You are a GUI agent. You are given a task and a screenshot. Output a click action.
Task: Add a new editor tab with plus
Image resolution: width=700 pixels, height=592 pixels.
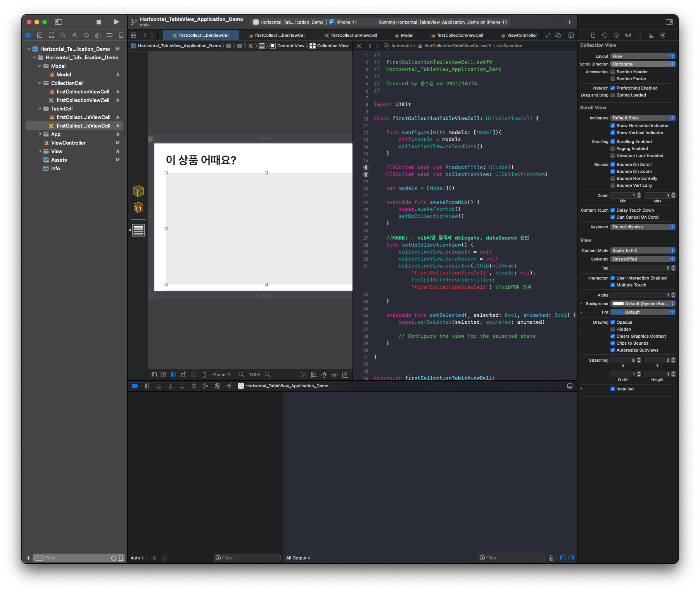[x=569, y=22]
